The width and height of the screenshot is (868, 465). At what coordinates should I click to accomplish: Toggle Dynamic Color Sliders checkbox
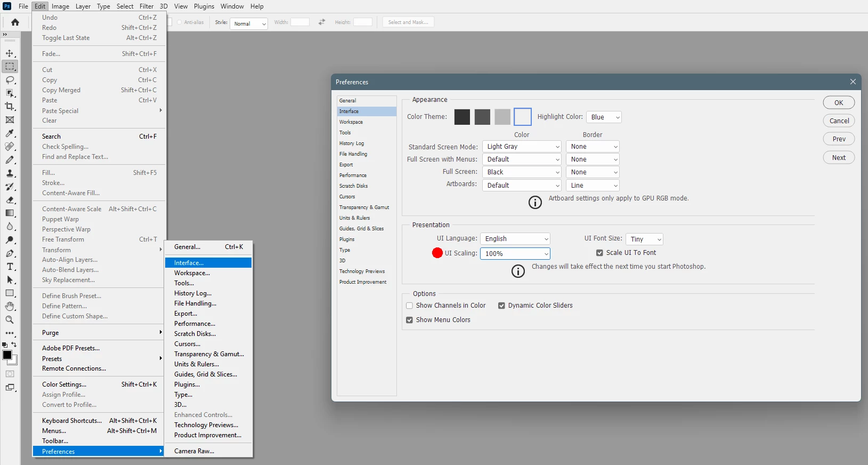[501, 306]
